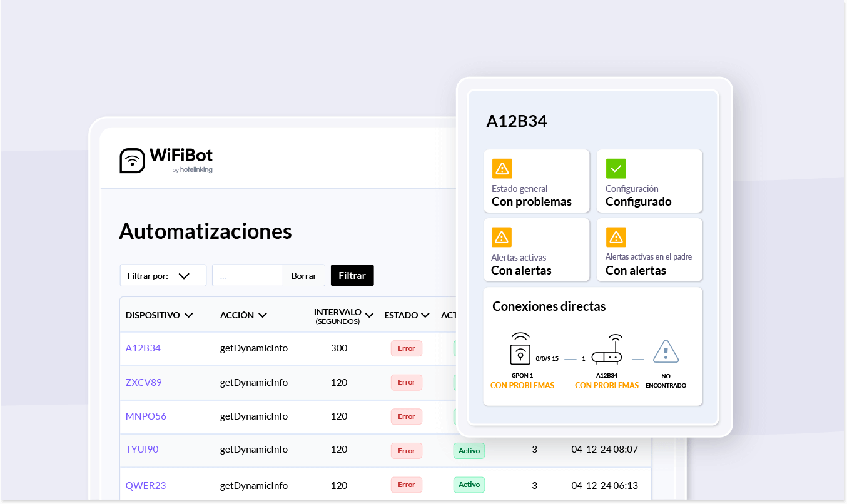Click the Error badge in MNPO56 row
This screenshot has width=847, height=504.
pos(407,416)
